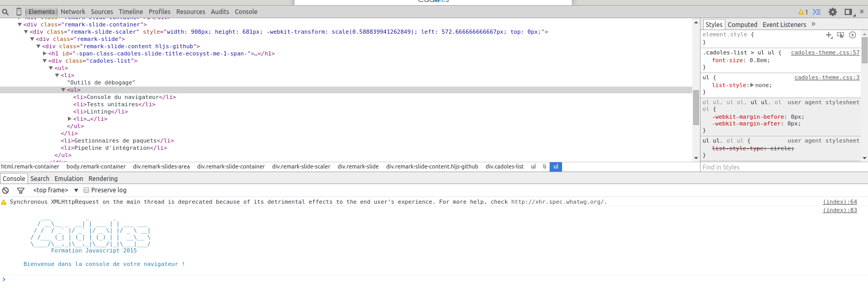Select div.cadoles-list breadcrumb
This screenshot has height=296, width=868.
pos(505,166)
